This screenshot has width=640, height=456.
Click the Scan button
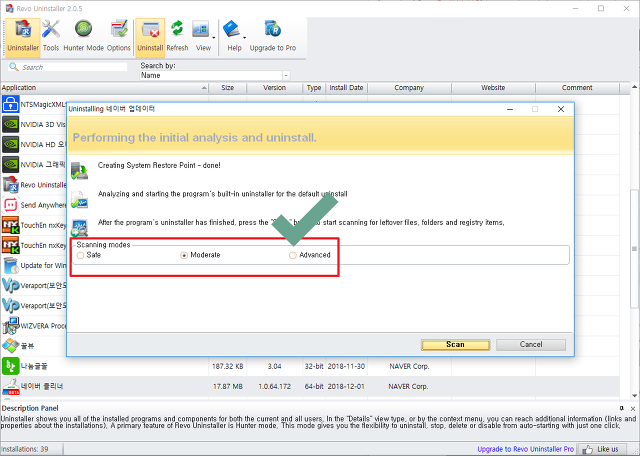click(x=456, y=345)
